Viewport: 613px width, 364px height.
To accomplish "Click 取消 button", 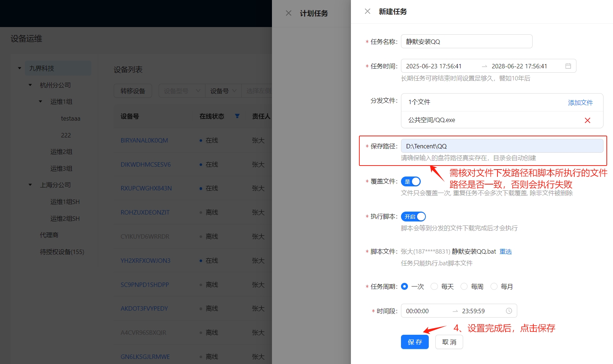I will 449,342.
